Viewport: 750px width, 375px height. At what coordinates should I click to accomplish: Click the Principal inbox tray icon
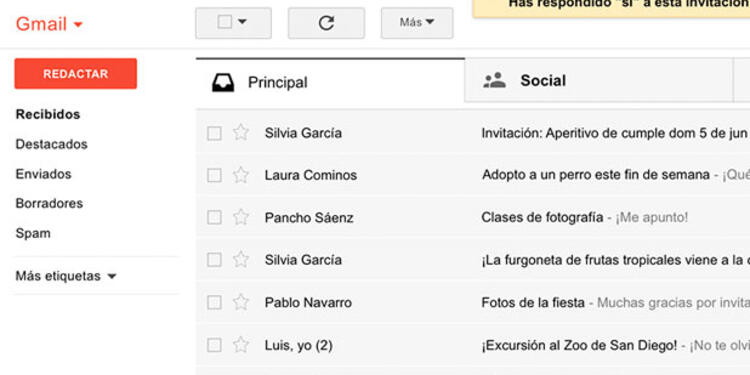(223, 83)
